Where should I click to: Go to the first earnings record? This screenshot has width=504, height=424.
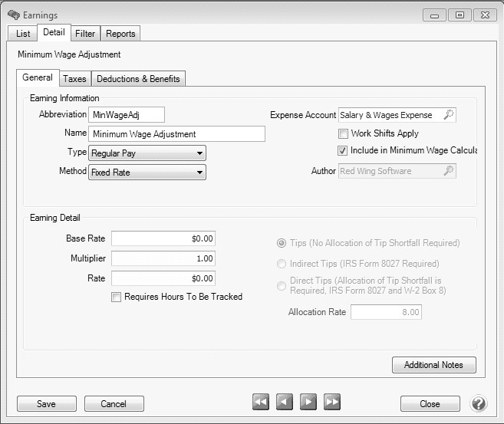261,403
